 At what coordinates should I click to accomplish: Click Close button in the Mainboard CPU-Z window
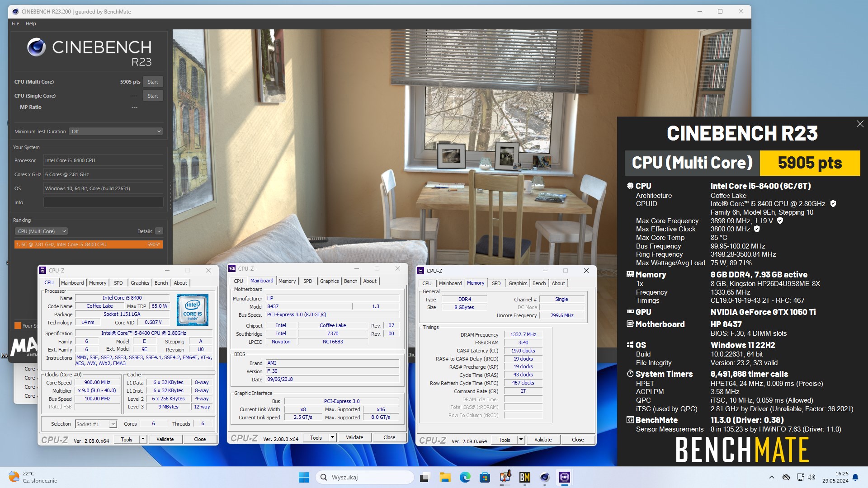(x=389, y=437)
